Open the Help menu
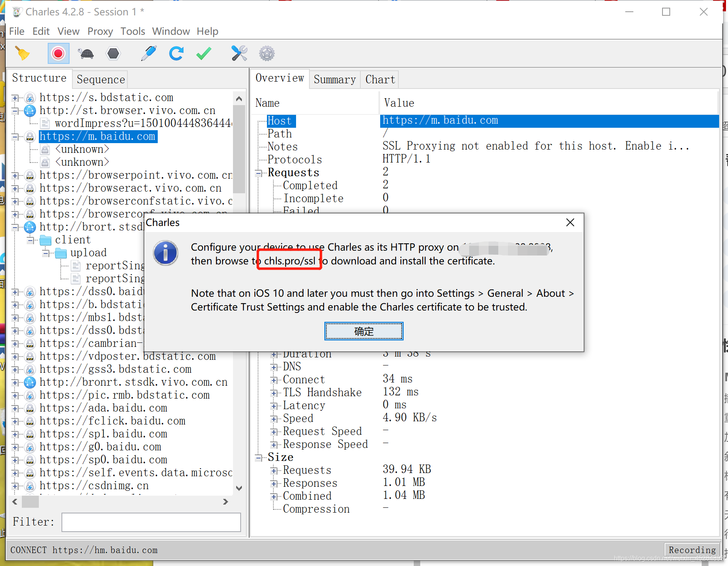This screenshot has height=566, width=728. (x=207, y=31)
